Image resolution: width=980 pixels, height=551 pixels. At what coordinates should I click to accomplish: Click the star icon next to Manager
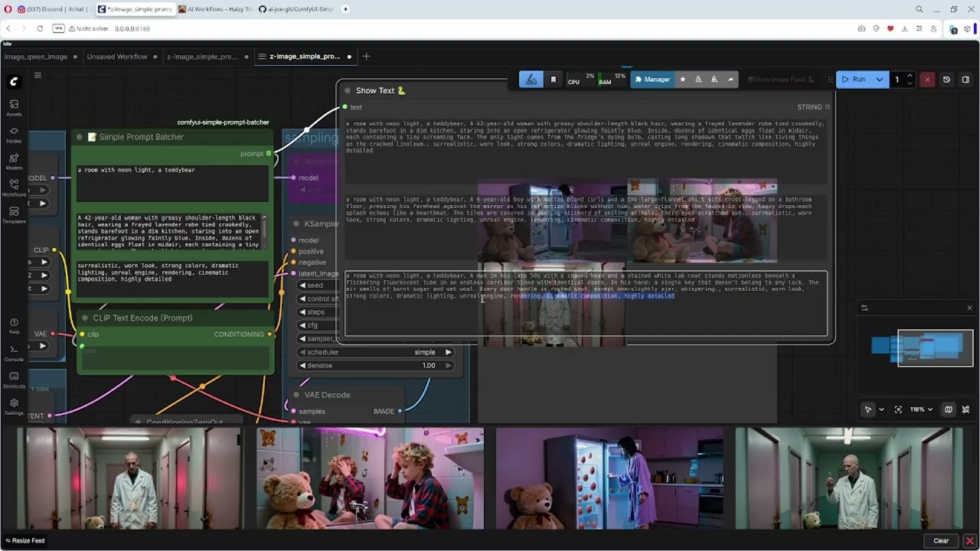[x=683, y=80]
